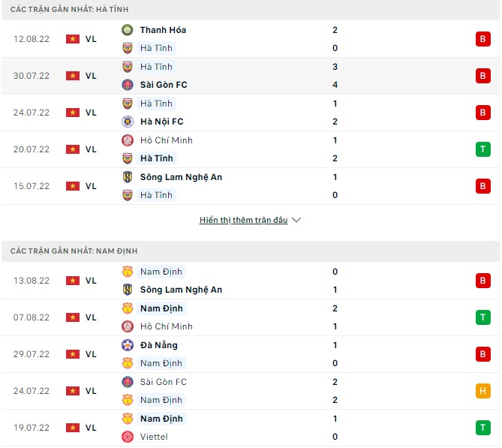The width and height of the screenshot is (502, 448).
Task: Click Sông Lam Nghệ An crest in 15.07.22 match
Action: [127, 177]
